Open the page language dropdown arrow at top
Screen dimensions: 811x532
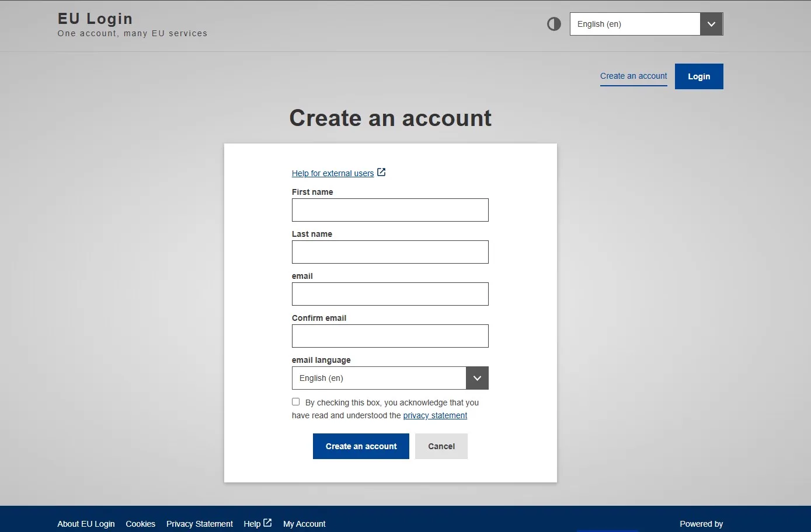tap(711, 24)
